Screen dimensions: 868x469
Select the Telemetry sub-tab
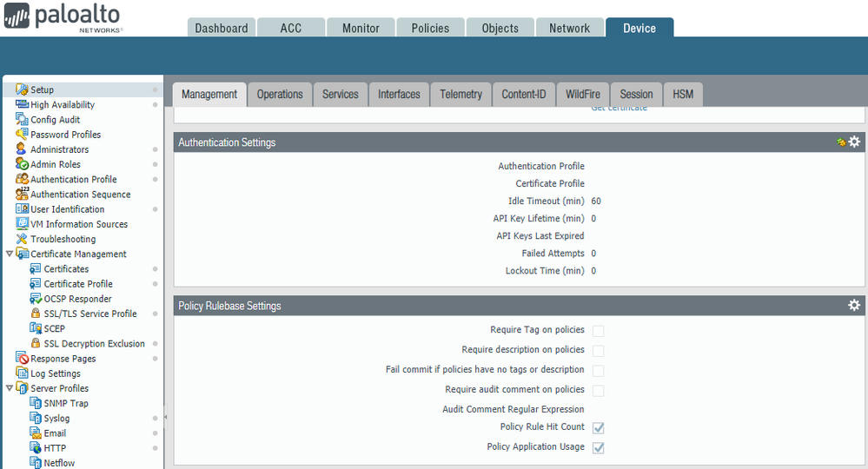click(461, 95)
